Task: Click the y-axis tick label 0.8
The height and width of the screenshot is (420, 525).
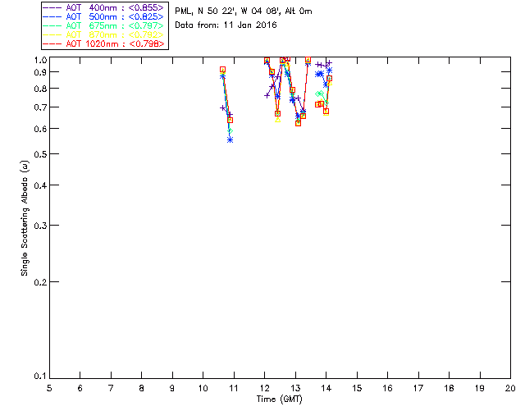Action: point(40,89)
